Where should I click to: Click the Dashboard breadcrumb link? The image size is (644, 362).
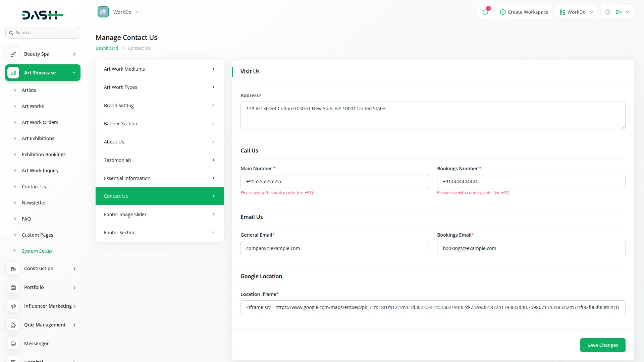click(107, 48)
